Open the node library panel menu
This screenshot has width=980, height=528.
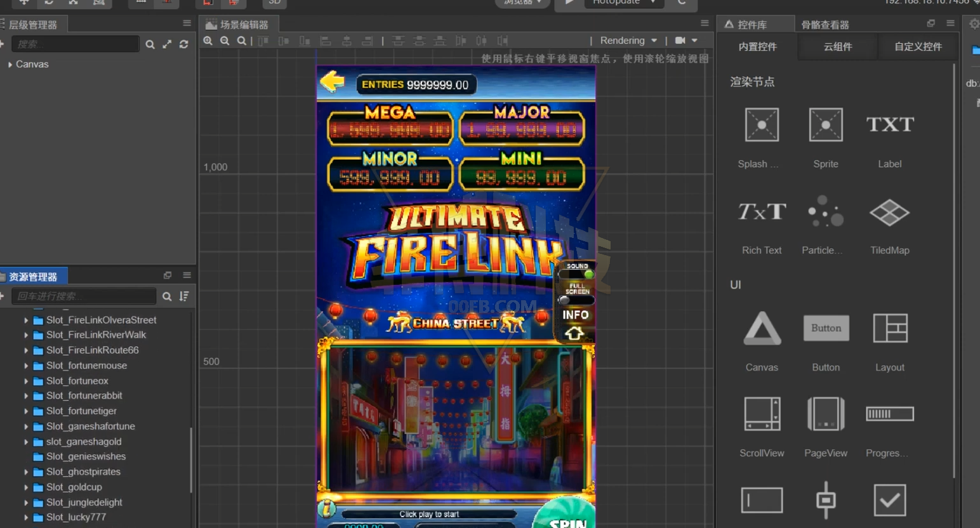pyautogui.click(x=950, y=23)
